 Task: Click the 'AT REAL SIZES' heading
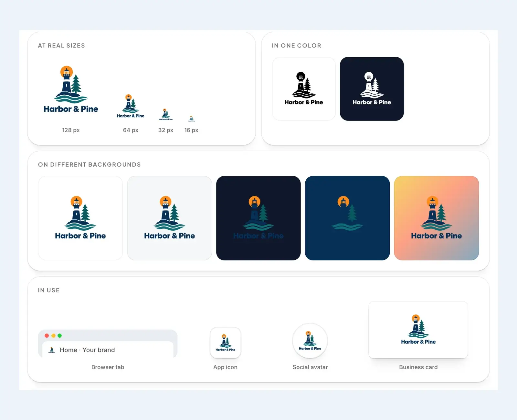[x=61, y=46]
